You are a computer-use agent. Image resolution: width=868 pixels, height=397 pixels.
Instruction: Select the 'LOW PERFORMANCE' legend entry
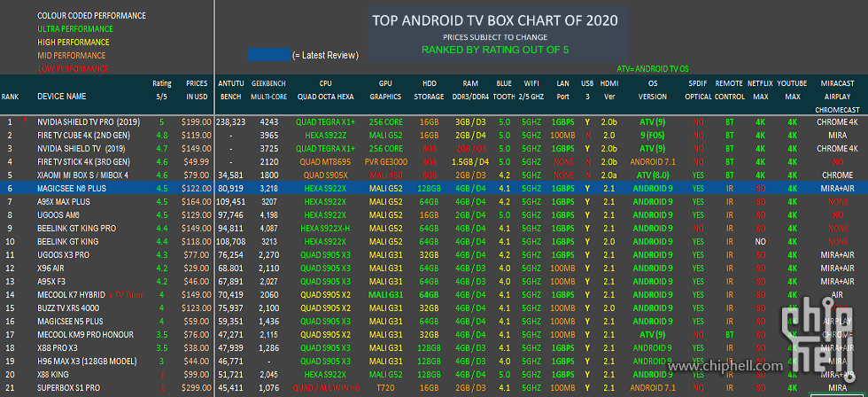[x=73, y=68]
